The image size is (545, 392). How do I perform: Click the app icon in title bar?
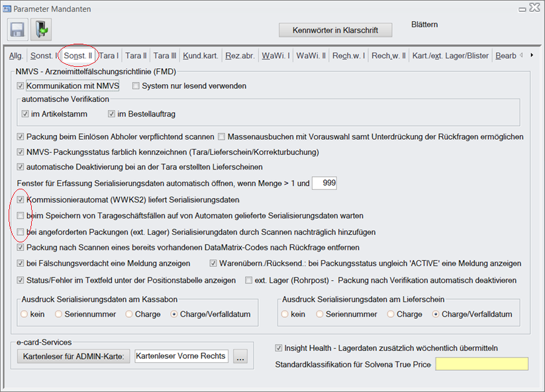[8, 9]
